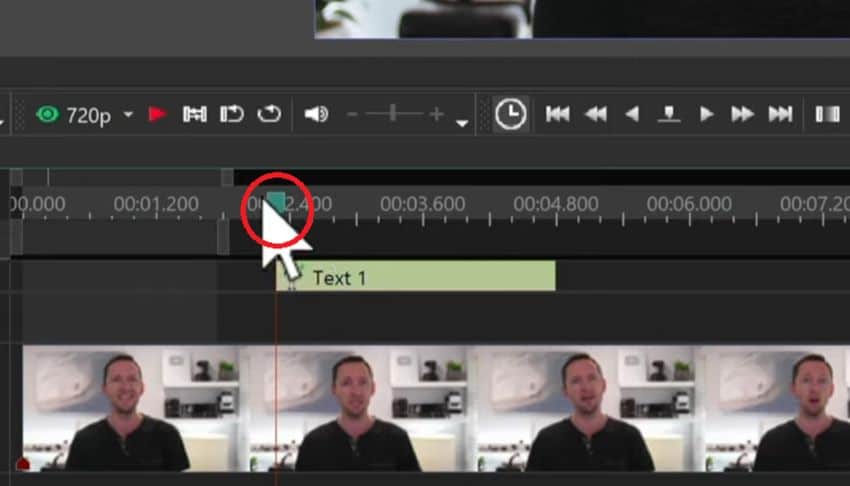The width and height of the screenshot is (850, 486).
Task: Jump to the start of the timeline
Action: [x=557, y=114]
